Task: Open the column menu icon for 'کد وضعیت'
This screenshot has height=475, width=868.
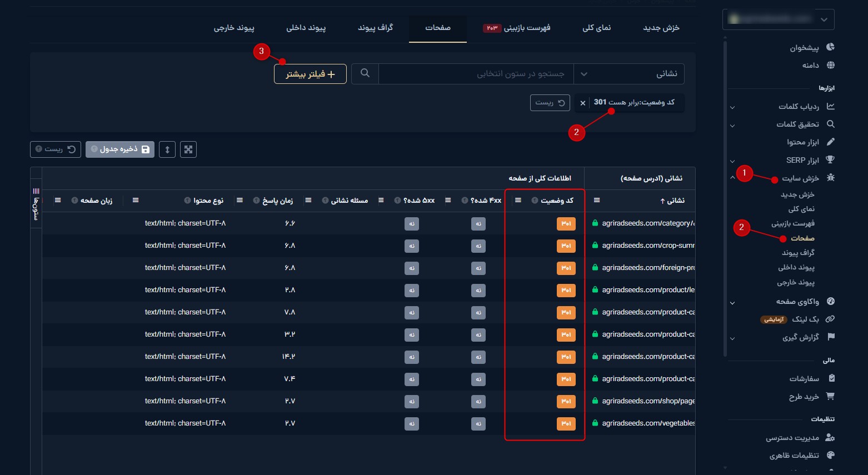Action: pos(518,201)
